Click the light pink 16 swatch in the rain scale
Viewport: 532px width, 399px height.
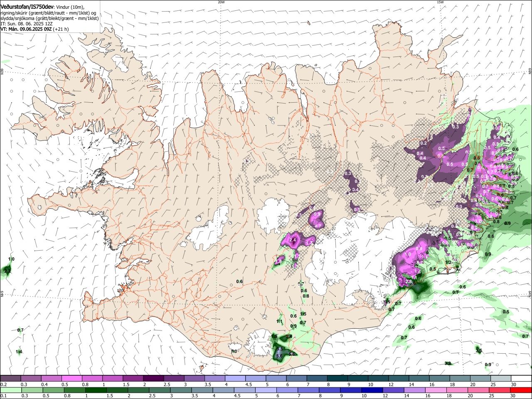coord(435,390)
